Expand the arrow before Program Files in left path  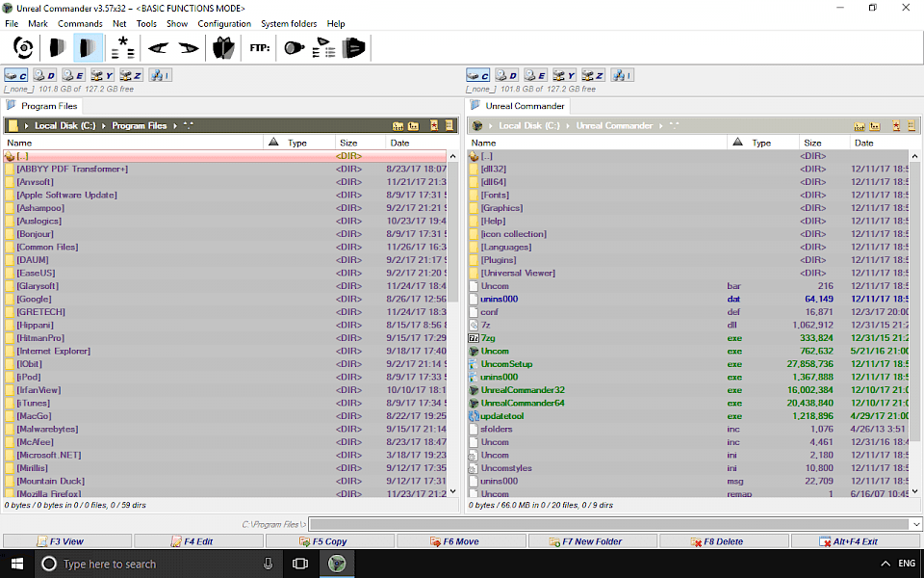(x=104, y=126)
